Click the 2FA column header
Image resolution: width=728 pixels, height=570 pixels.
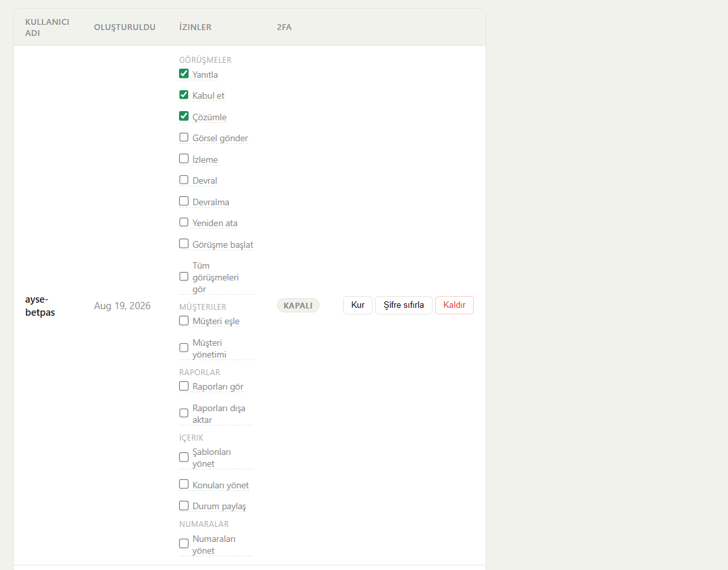point(284,27)
